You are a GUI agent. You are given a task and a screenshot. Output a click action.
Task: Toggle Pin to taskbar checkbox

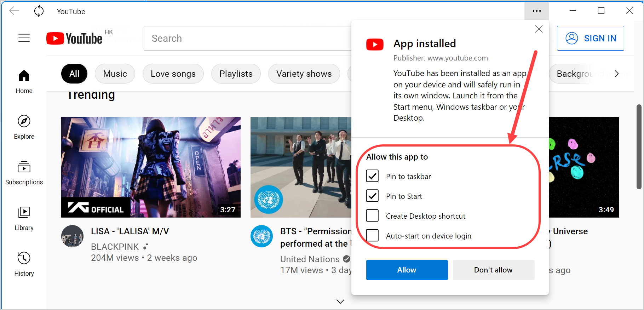click(x=372, y=176)
